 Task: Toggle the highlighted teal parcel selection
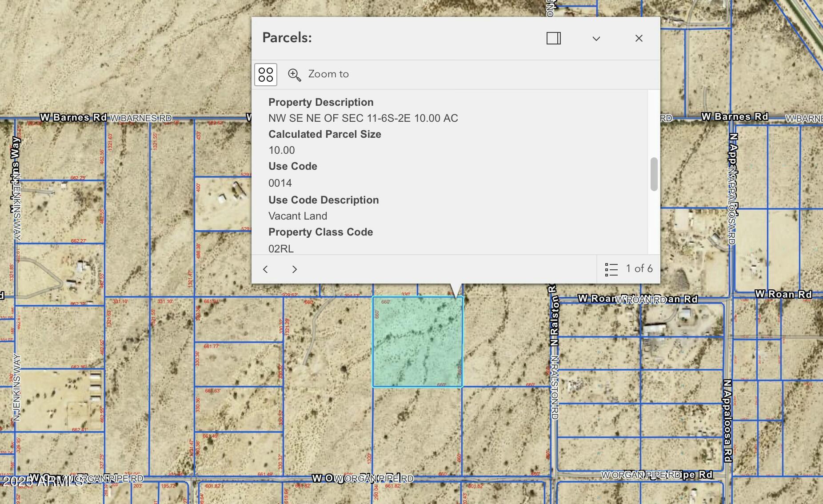(418, 342)
